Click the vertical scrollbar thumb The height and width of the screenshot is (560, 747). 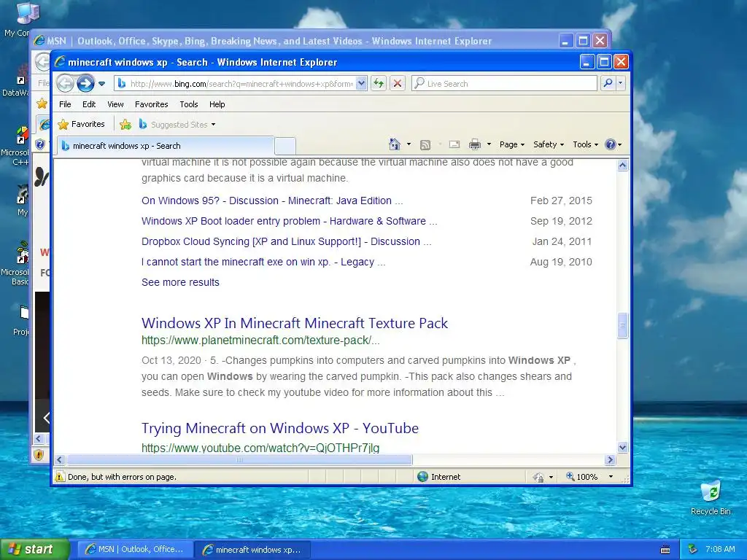click(622, 326)
